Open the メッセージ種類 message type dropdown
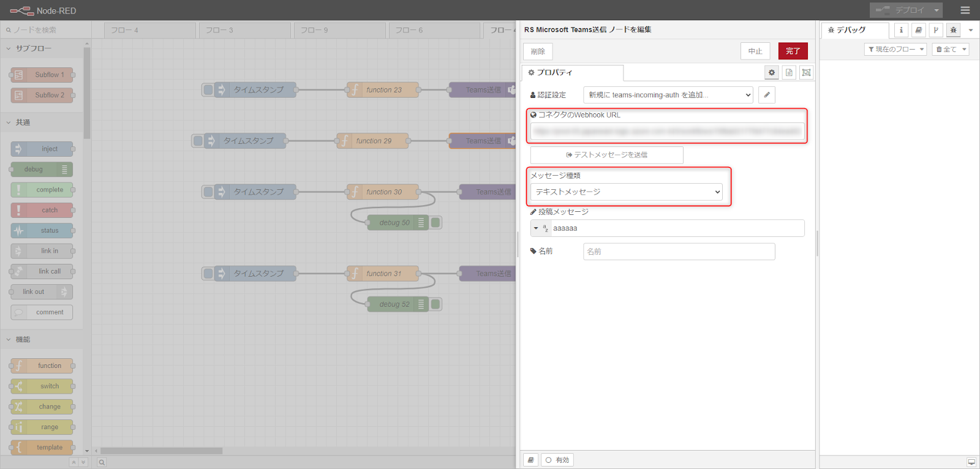This screenshot has height=469, width=980. click(627, 192)
